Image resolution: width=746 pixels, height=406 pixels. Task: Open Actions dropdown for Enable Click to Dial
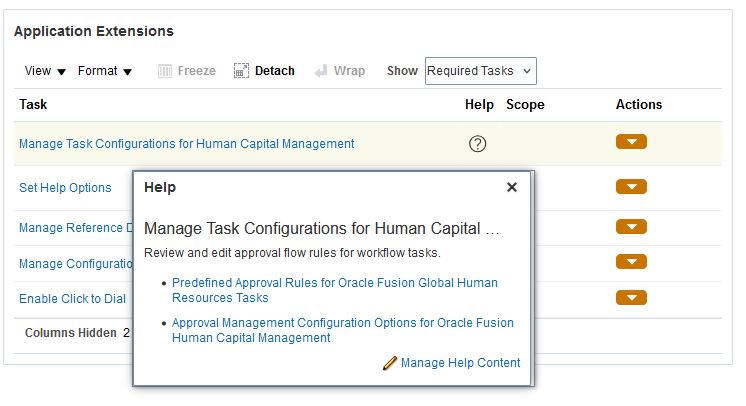(x=631, y=297)
